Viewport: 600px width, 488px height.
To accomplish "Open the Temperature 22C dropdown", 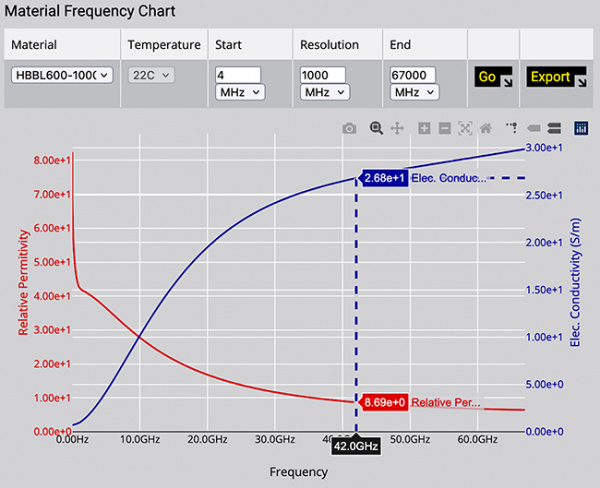I will point(151,75).
